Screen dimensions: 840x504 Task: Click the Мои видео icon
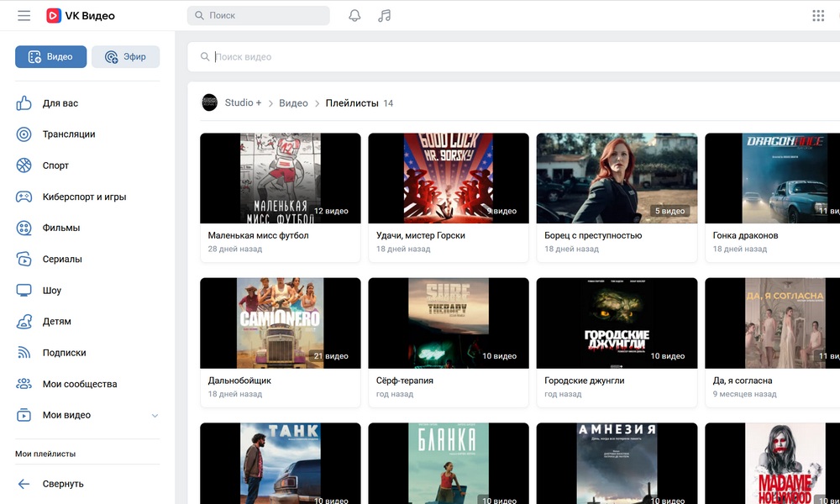24,415
